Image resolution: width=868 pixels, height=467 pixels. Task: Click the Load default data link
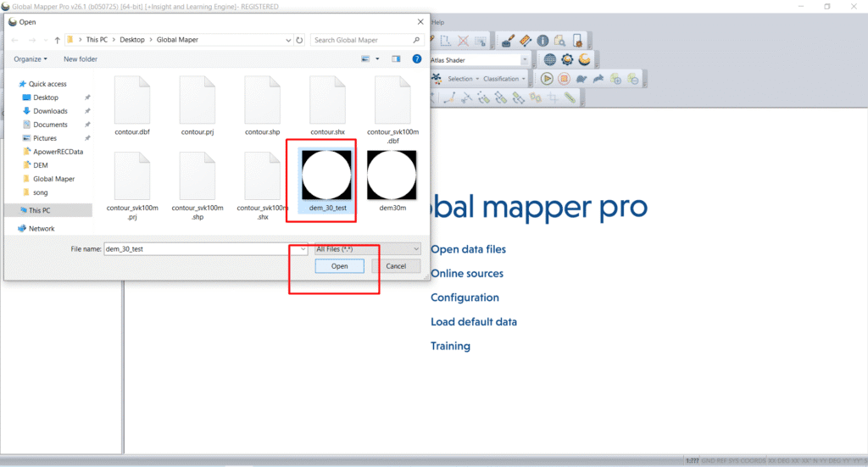click(474, 322)
